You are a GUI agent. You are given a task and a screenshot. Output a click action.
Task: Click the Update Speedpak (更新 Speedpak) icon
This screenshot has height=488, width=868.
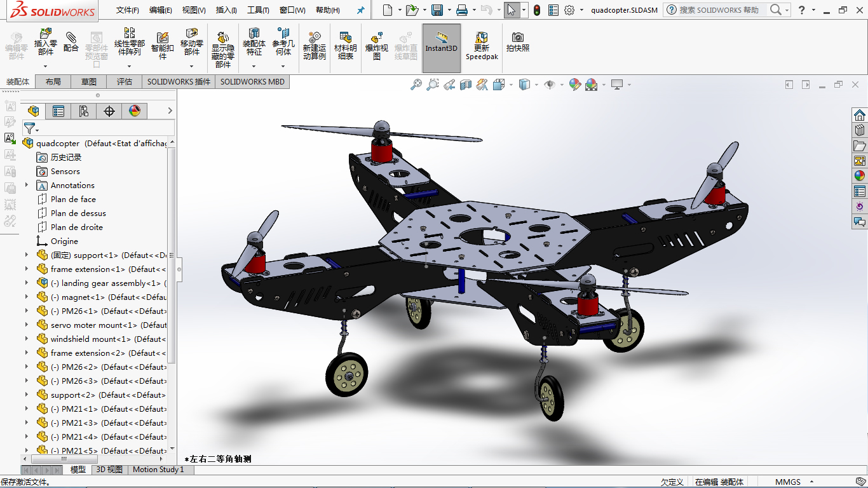pyautogui.click(x=482, y=46)
